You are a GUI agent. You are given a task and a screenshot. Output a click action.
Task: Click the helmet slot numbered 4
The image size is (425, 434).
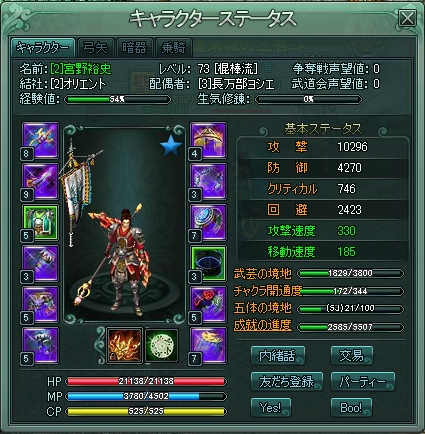pos(208,140)
